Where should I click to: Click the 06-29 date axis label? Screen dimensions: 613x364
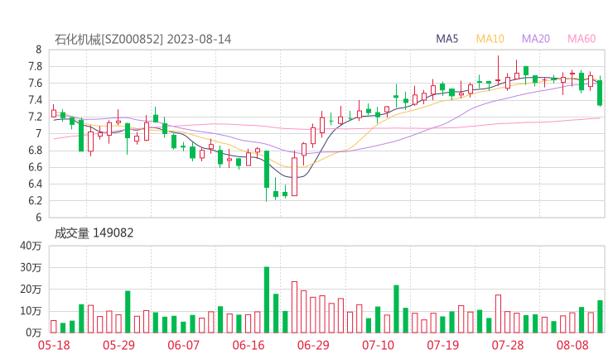pyautogui.click(x=313, y=345)
